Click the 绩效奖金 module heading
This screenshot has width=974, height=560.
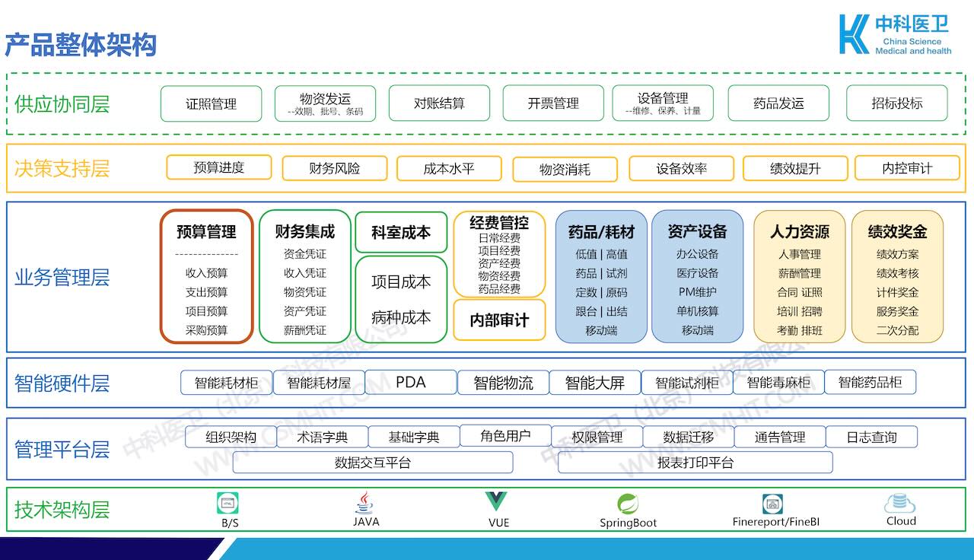[x=897, y=231]
